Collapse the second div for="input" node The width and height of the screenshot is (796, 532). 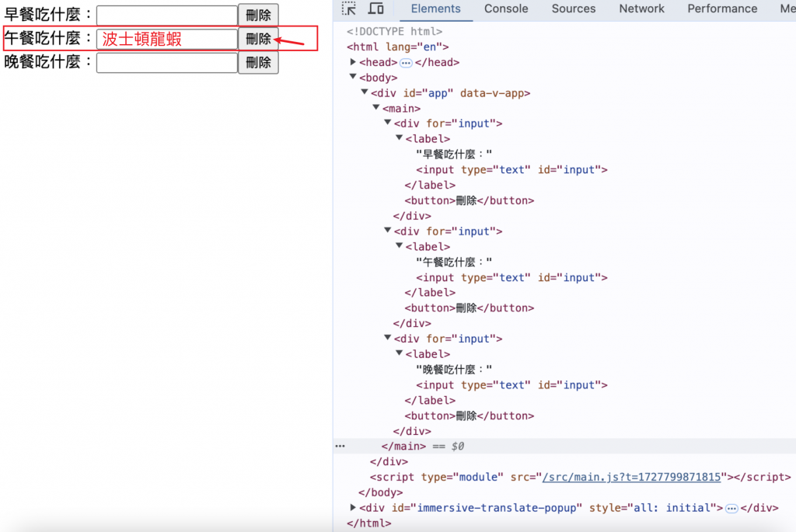coord(388,230)
